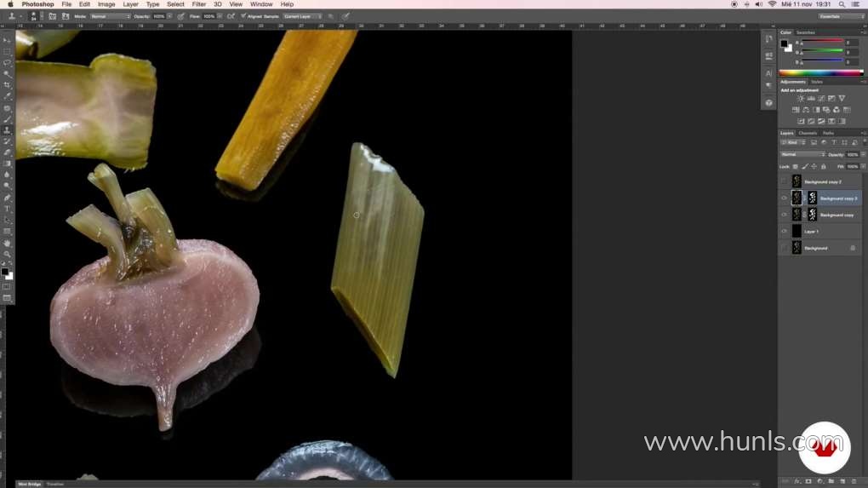Open the Image menu
868x488 pixels.
coord(106,4)
